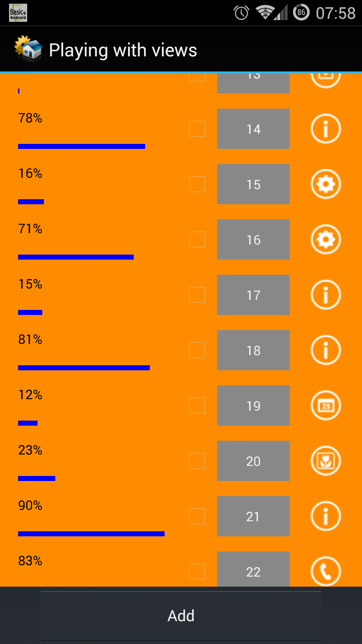This screenshot has height=644, width=362.
Task: Open the alarm clock status icon
Action: pyautogui.click(x=241, y=13)
